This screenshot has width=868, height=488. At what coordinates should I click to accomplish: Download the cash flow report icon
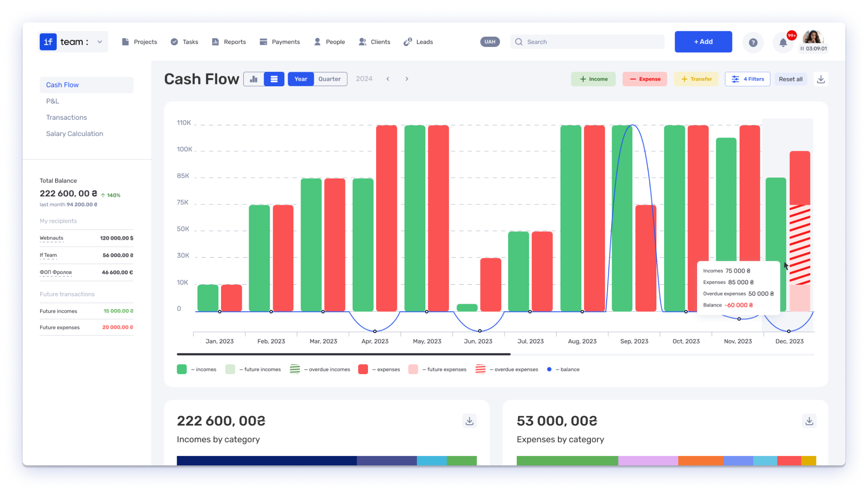click(821, 79)
